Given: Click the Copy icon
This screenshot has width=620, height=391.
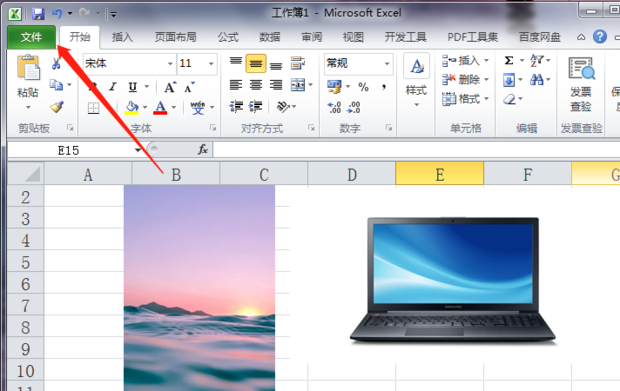Looking at the screenshot, I should [x=56, y=85].
